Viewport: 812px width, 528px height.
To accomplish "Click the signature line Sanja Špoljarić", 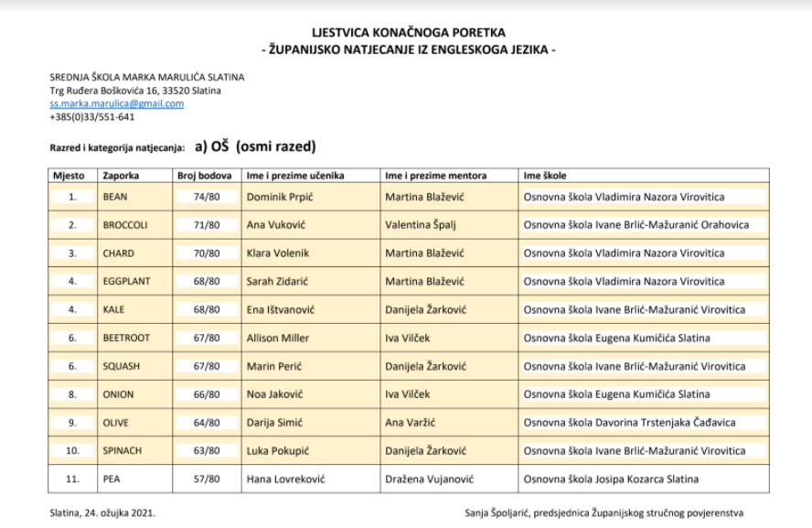I will pos(604,513).
